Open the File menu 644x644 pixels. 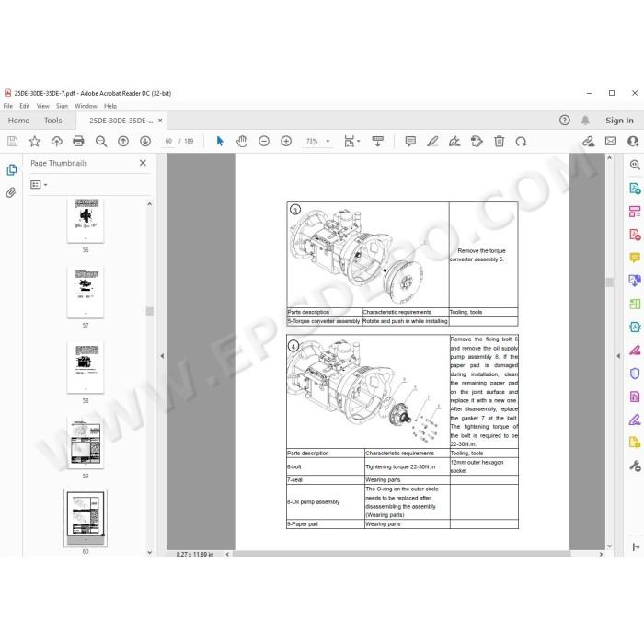point(7,106)
